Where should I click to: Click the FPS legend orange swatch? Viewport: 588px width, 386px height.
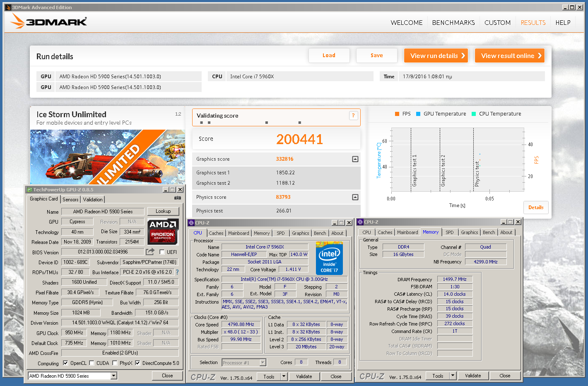click(x=397, y=114)
